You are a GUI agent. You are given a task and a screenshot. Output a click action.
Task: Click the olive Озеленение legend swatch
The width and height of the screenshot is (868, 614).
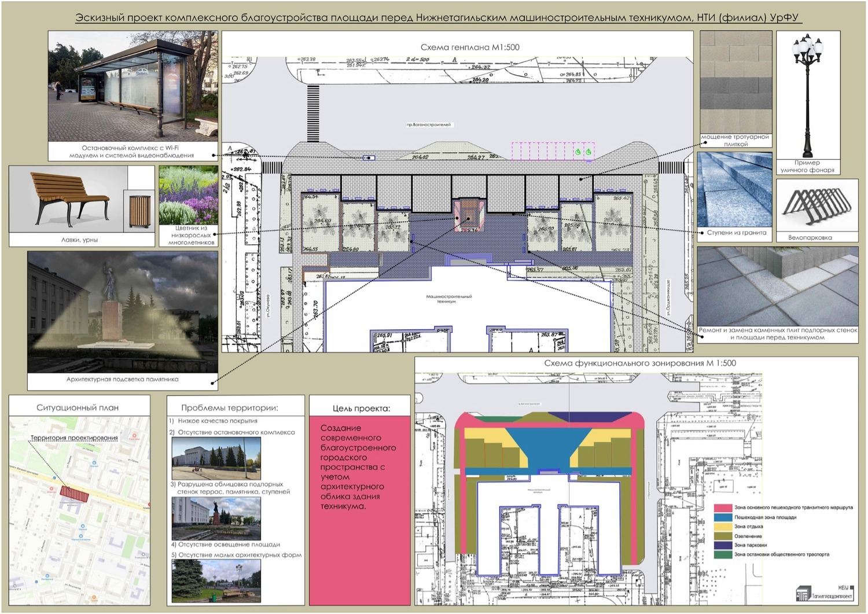click(723, 536)
